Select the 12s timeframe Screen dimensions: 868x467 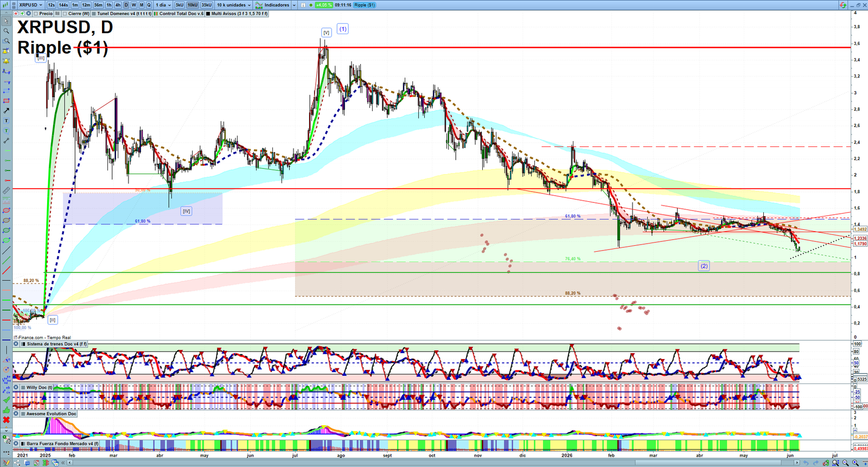pos(51,5)
